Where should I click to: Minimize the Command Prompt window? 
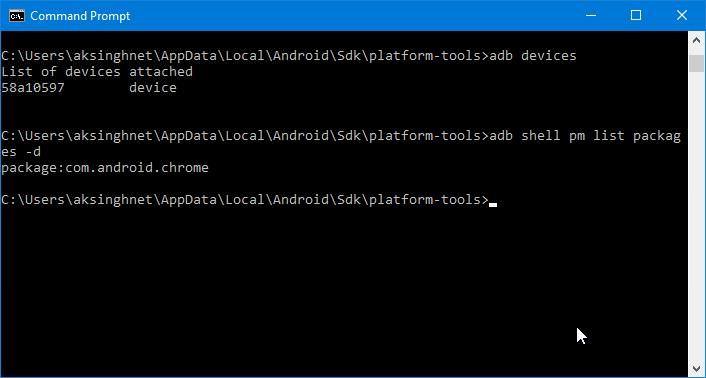(591, 15)
